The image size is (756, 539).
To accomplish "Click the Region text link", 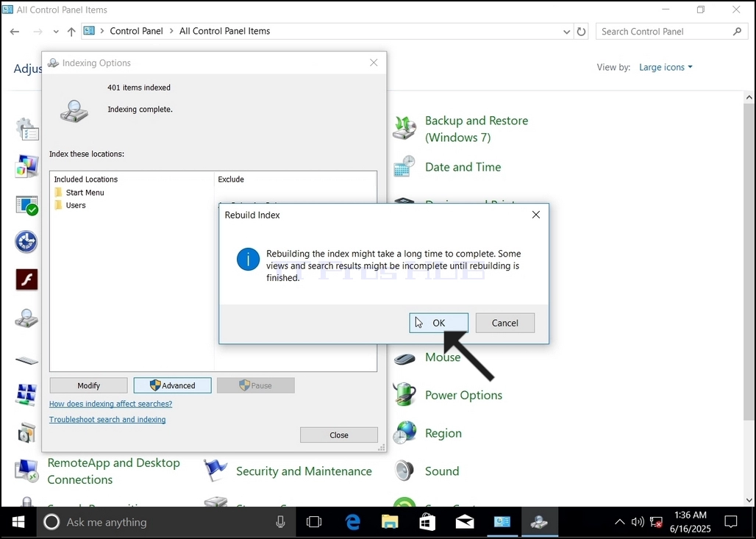I will click(443, 433).
